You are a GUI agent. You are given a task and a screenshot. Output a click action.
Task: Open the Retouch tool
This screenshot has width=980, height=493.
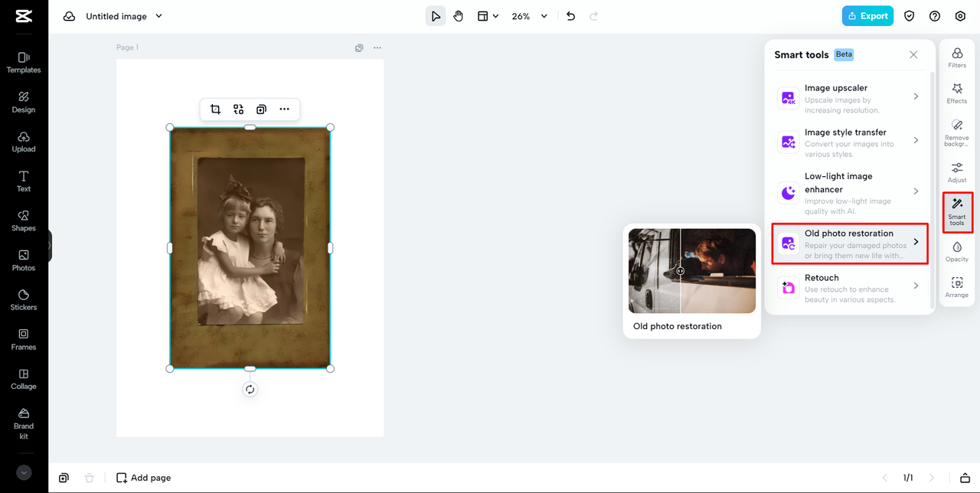850,288
